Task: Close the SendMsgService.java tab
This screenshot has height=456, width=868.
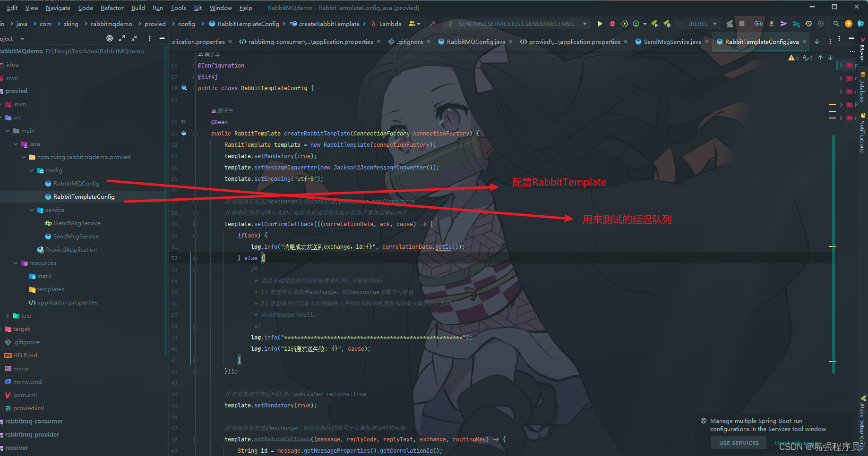Action: (x=707, y=42)
